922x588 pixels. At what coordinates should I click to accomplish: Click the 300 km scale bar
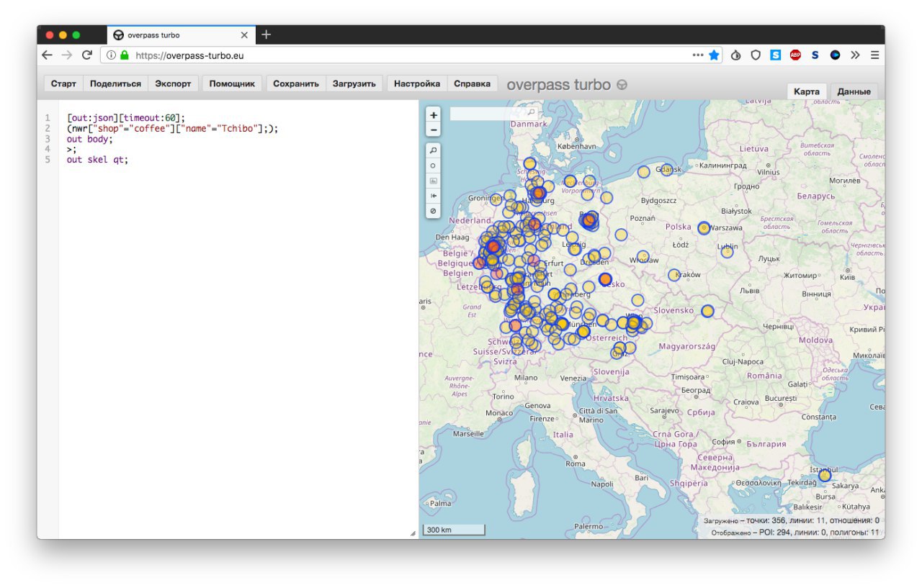[x=454, y=530]
